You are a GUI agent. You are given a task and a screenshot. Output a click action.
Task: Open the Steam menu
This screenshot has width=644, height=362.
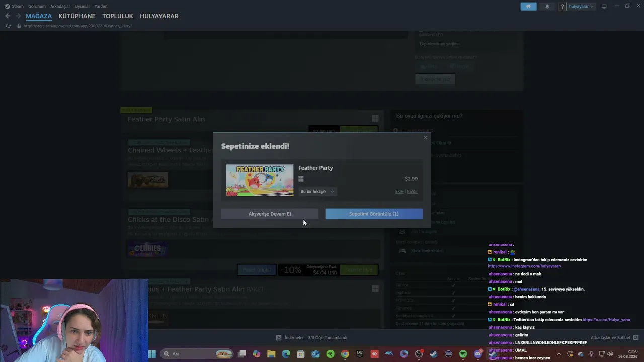click(14, 6)
